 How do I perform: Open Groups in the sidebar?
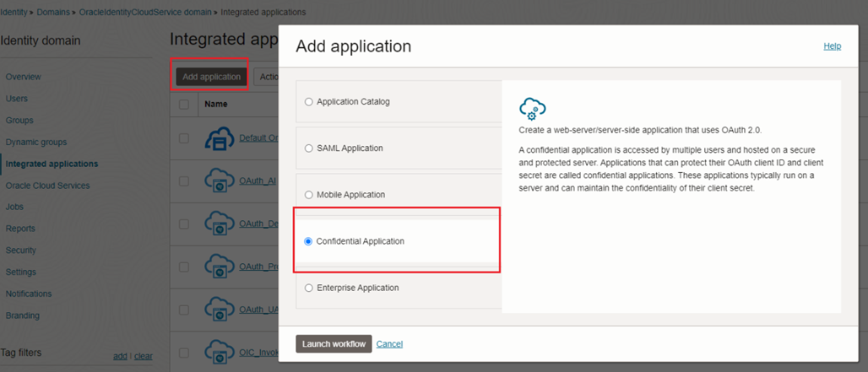point(19,120)
